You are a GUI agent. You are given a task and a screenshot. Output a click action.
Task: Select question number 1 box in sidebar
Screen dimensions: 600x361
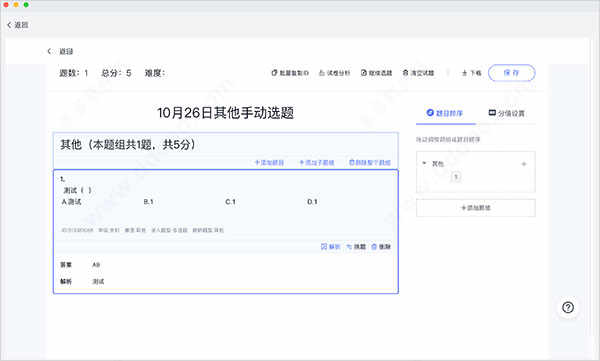456,177
